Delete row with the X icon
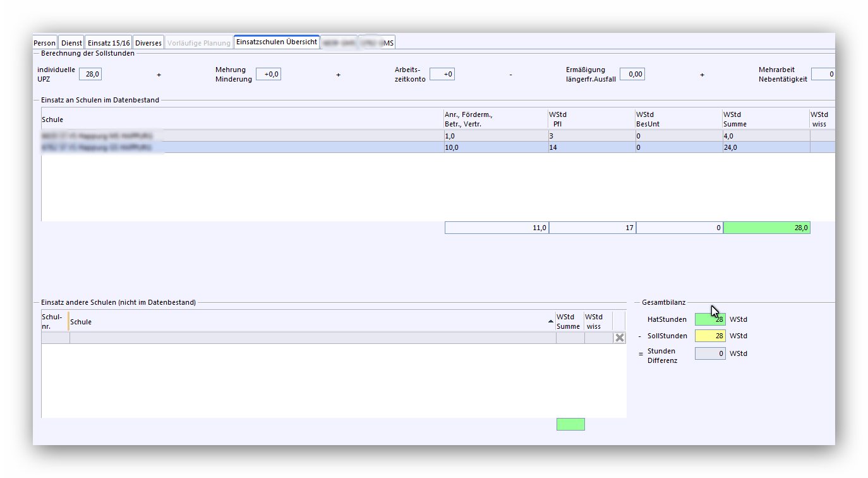868x478 pixels. click(620, 338)
